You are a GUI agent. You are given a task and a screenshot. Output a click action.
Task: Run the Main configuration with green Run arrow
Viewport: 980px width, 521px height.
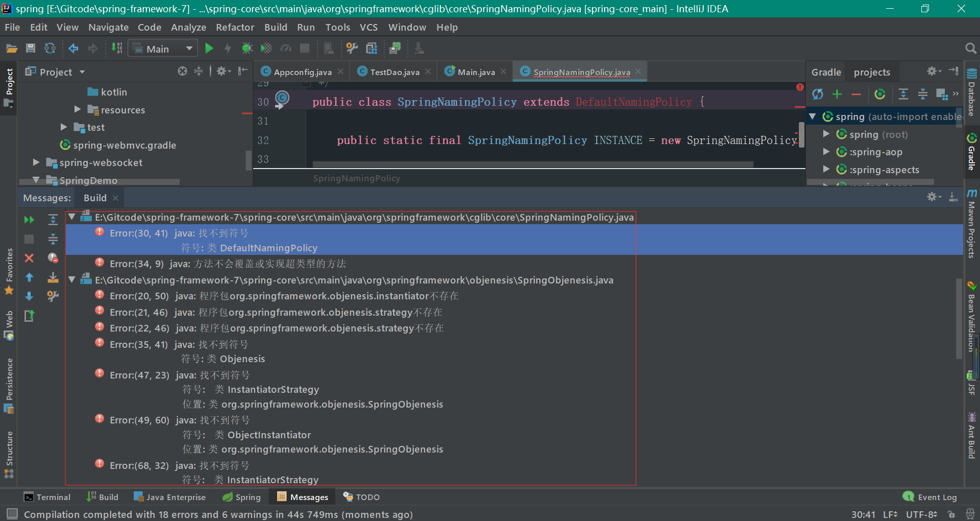[209, 48]
